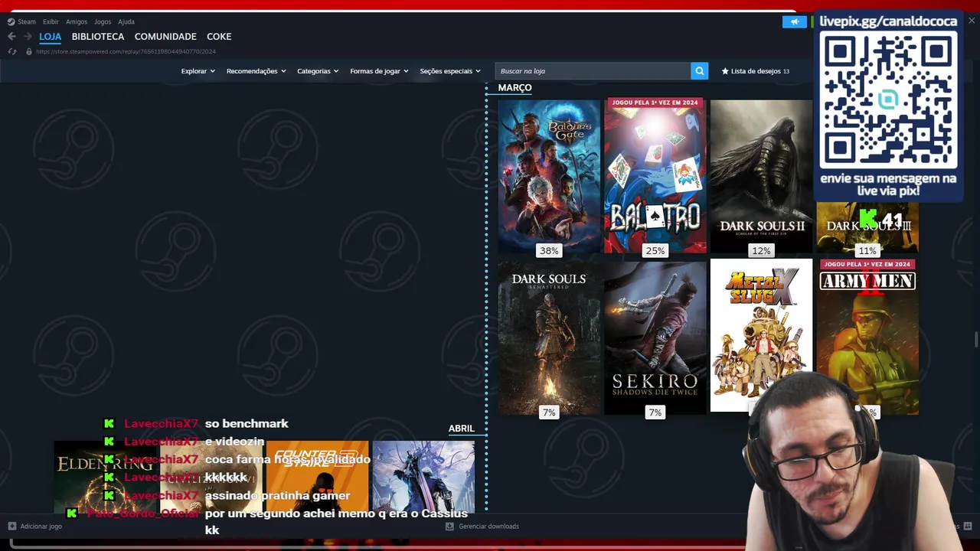Click the livepix QR code overlay
This screenshot has width=980, height=551.
[x=888, y=101]
